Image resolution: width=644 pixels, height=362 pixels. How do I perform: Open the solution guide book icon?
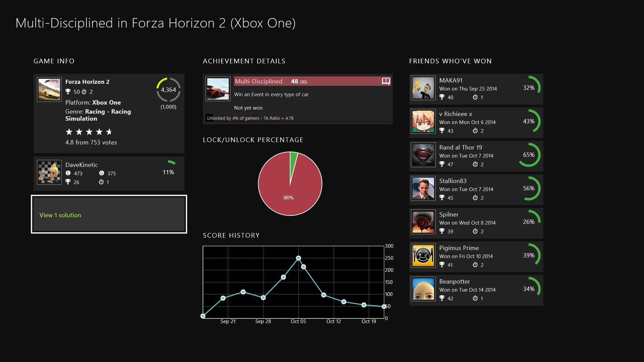386,81
